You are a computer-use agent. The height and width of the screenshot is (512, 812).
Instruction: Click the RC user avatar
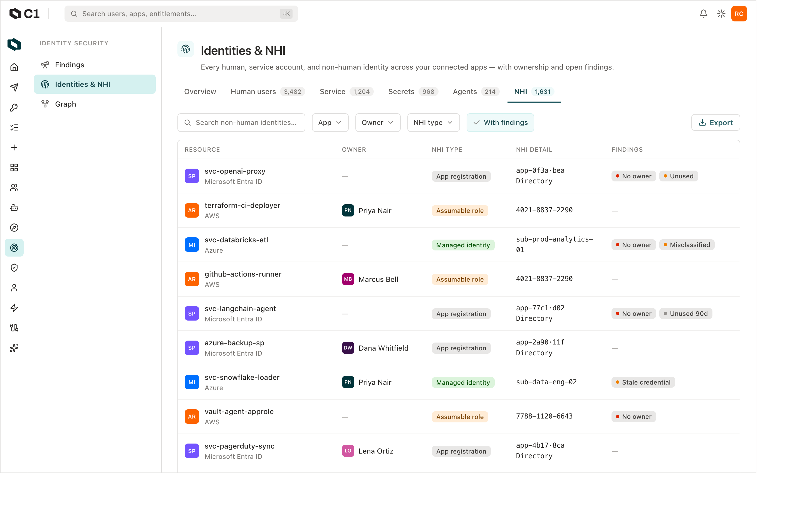739,14
